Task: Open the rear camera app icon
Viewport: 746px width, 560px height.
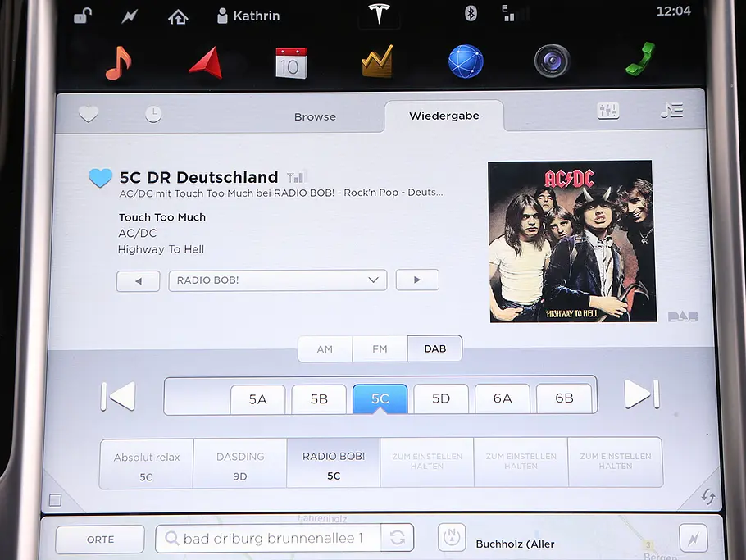Action: [x=552, y=61]
